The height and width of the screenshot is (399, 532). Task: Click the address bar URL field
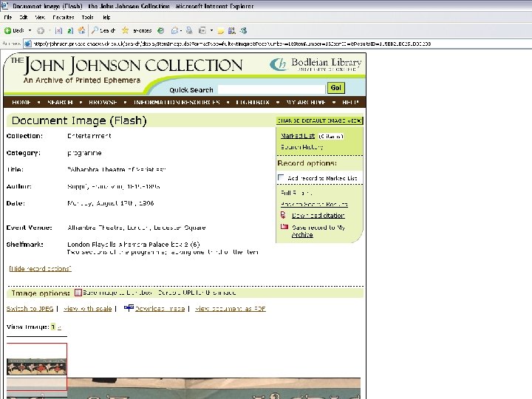click(x=279, y=44)
